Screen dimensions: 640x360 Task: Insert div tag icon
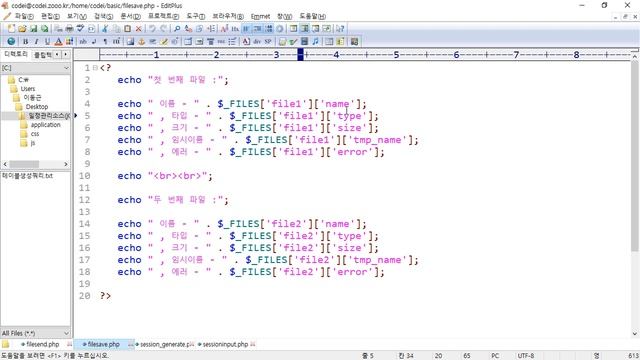(x=257, y=41)
